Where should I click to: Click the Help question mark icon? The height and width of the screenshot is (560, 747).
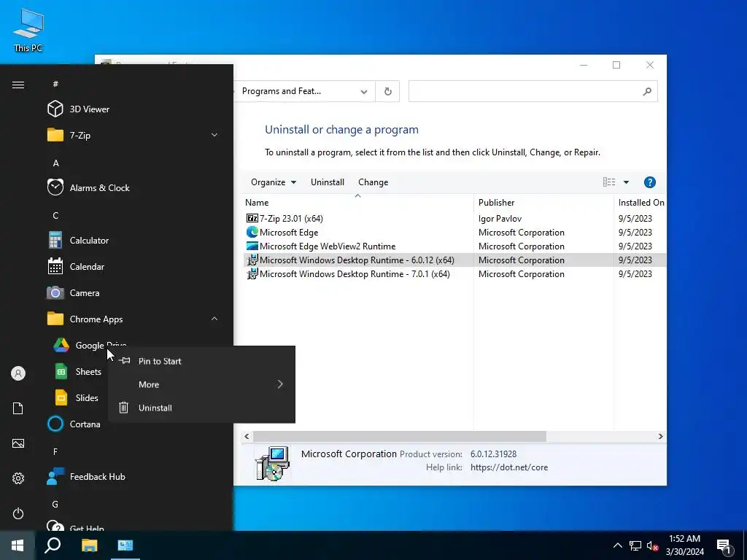(649, 182)
